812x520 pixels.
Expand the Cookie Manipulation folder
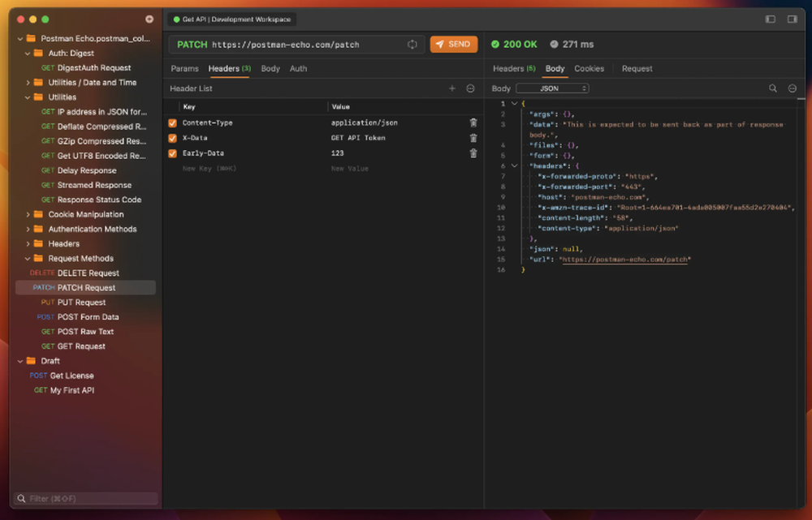[28, 215]
